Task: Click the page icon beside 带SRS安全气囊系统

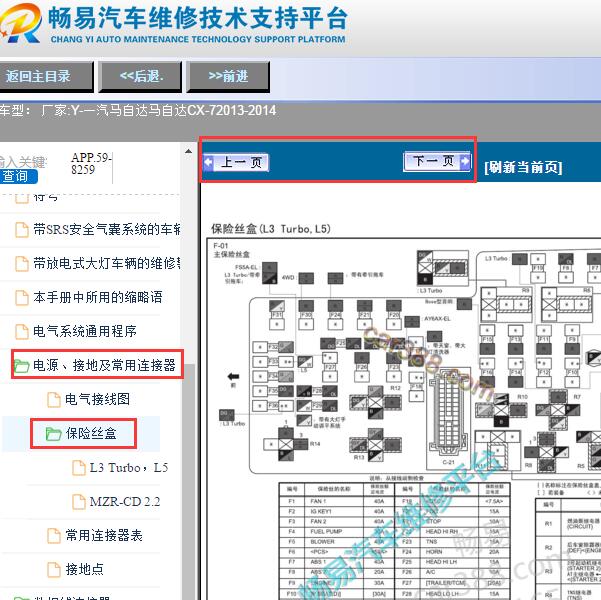Action: (x=21, y=230)
